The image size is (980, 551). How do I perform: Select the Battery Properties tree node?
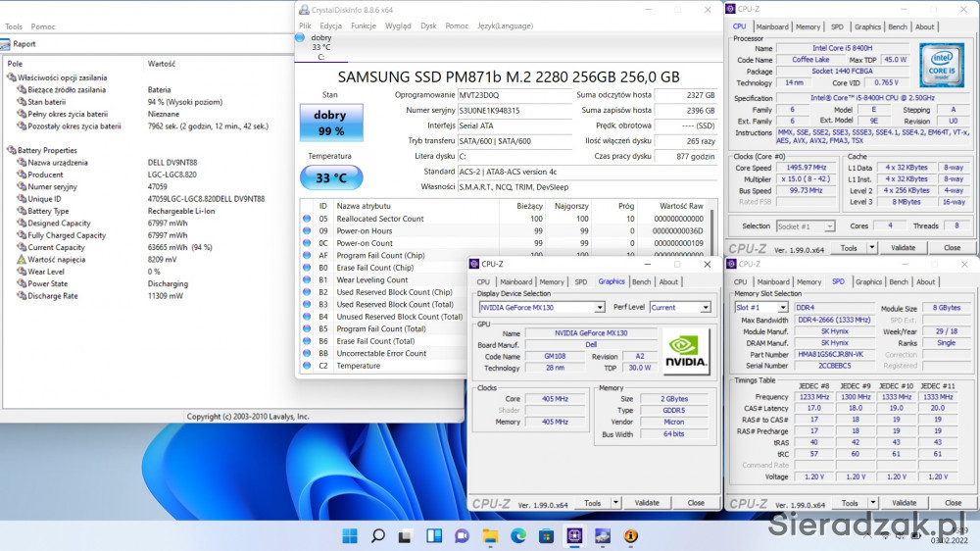click(x=47, y=150)
